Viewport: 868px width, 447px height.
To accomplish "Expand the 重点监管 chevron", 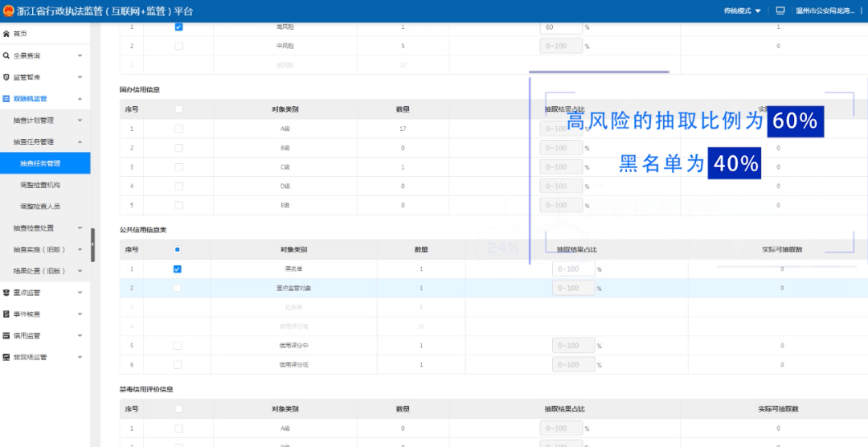I will [x=80, y=293].
